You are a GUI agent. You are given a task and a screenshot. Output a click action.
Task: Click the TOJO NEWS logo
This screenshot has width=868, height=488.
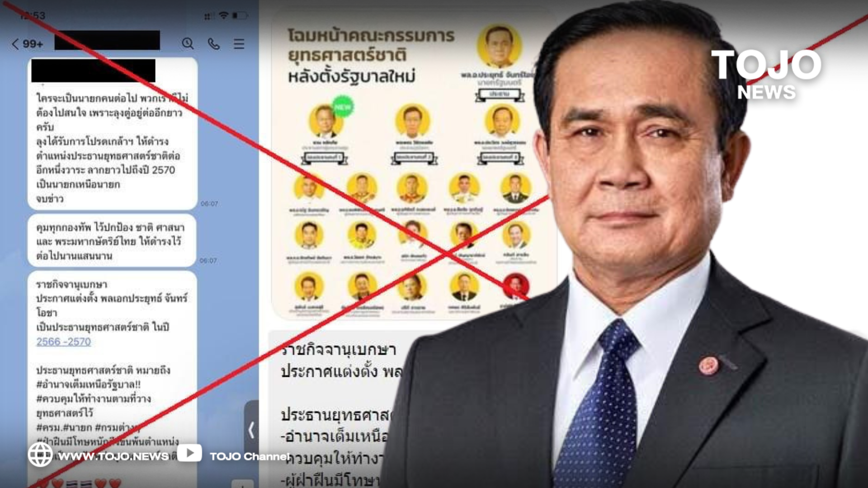click(766, 75)
